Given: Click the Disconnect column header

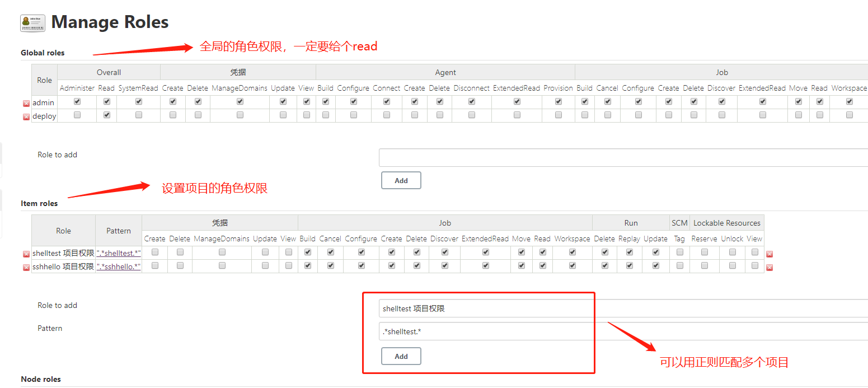Looking at the screenshot, I should (x=472, y=88).
